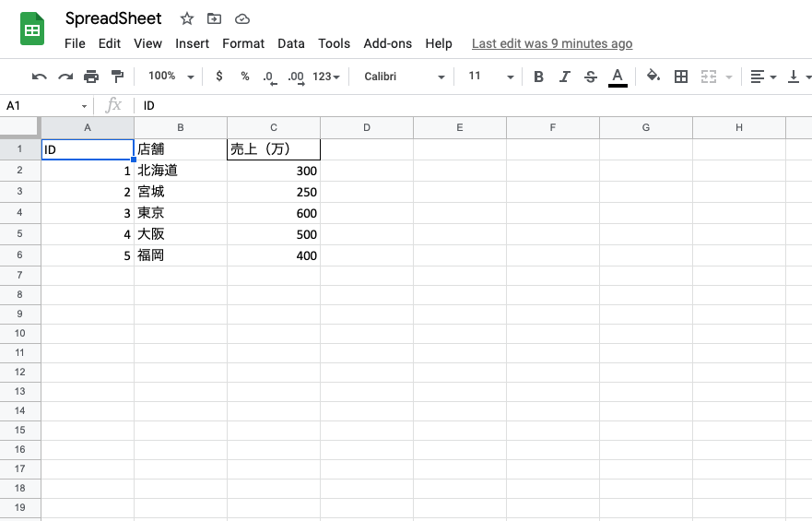Viewport: 812px width, 521px height.
Task: Open the borders tool
Action: click(681, 77)
